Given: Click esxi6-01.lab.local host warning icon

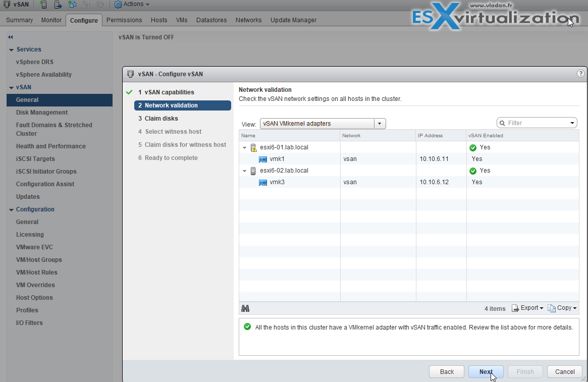Looking at the screenshot, I should pos(253,148).
